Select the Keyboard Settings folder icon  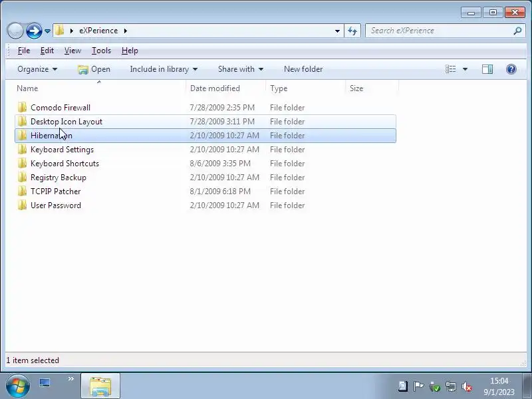[x=22, y=149]
